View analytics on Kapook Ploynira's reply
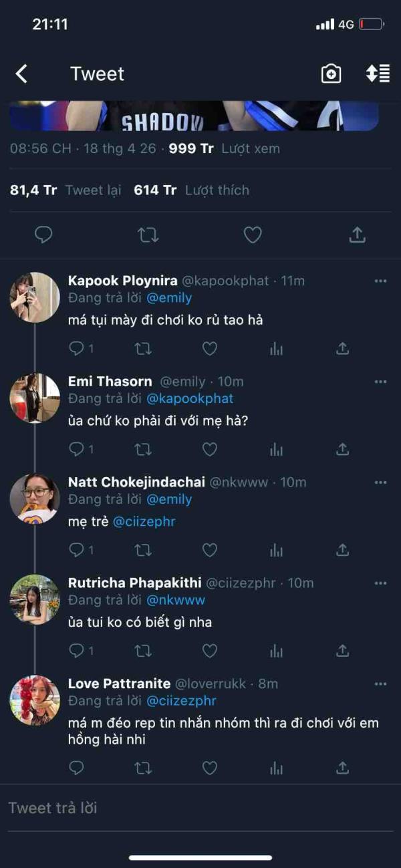This screenshot has height=868, width=401. [x=276, y=349]
